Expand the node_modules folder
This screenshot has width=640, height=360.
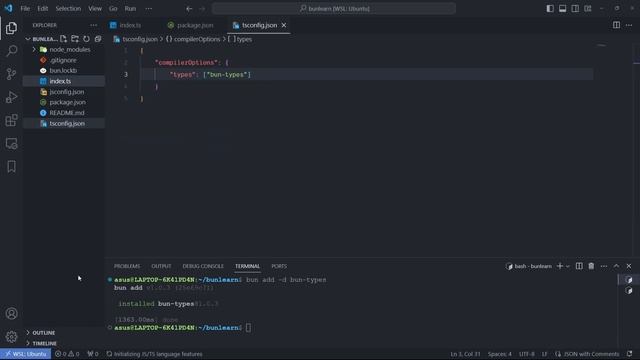[64, 49]
